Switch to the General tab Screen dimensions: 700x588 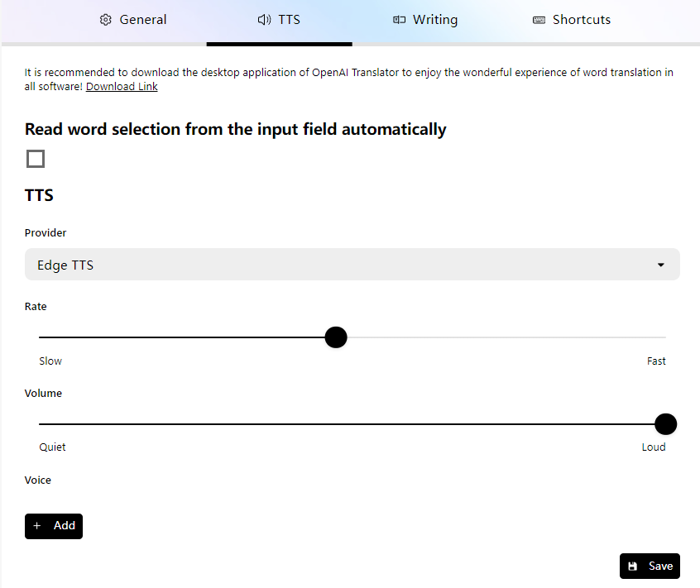click(133, 20)
